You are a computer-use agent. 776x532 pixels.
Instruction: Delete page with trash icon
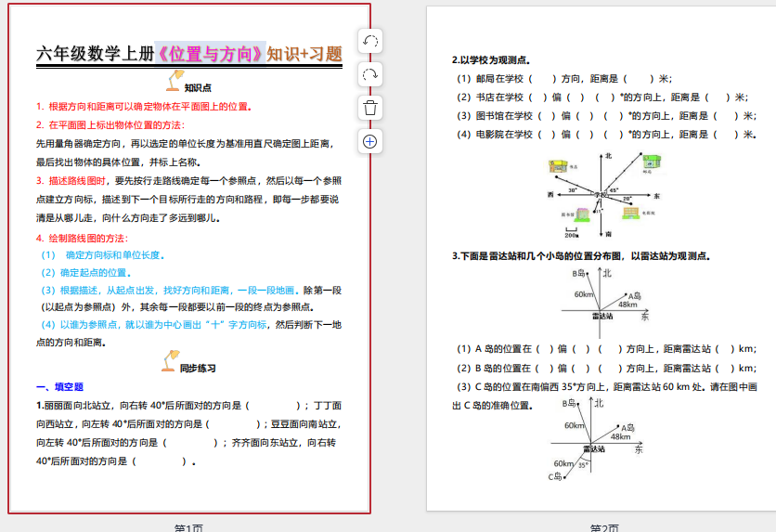tap(369, 108)
